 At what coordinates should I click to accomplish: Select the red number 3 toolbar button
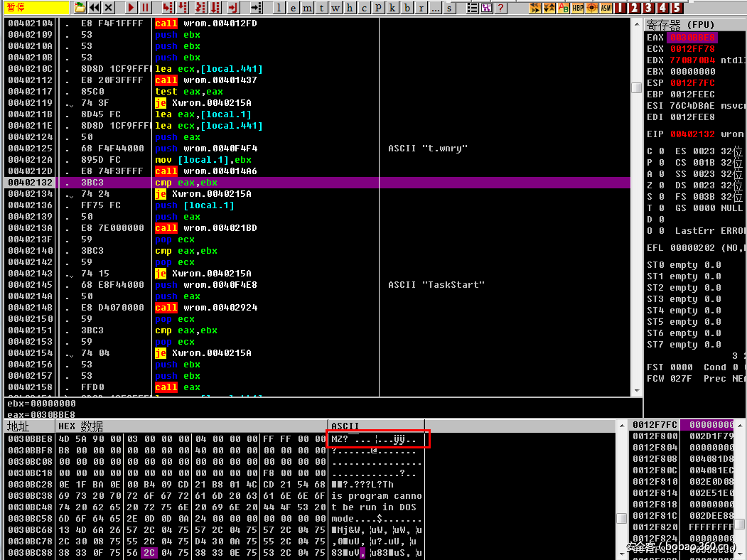coord(650,8)
